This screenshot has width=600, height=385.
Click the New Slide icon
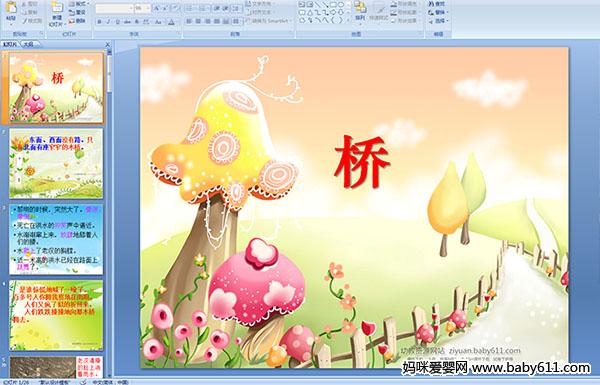(57, 8)
